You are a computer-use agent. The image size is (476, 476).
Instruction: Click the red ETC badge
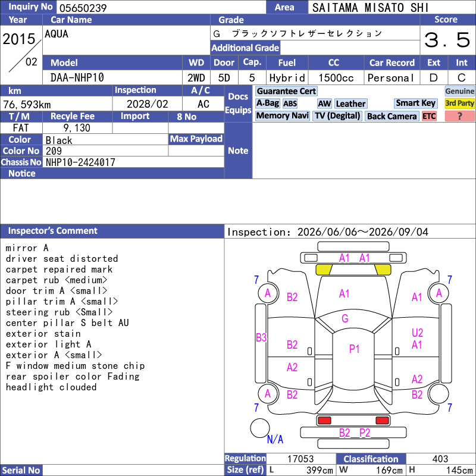pyautogui.click(x=429, y=116)
